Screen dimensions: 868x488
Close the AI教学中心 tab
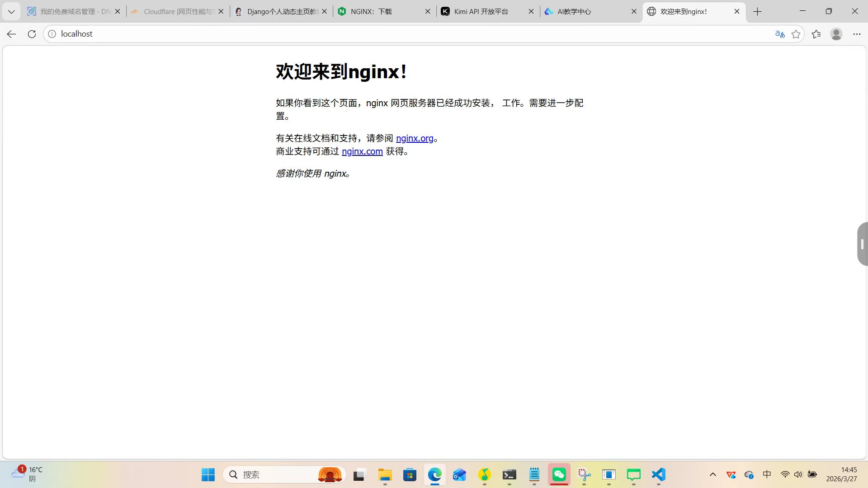tap(634, 11)
